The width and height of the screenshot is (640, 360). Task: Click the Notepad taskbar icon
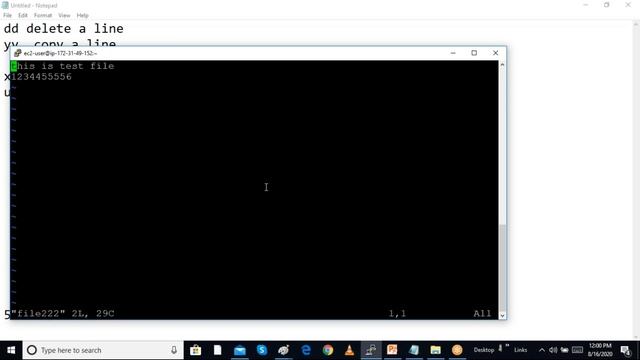[414, 350]
